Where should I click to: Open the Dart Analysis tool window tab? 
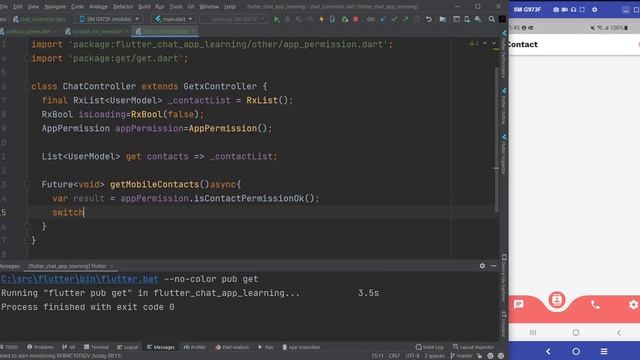tap(232, 347)
